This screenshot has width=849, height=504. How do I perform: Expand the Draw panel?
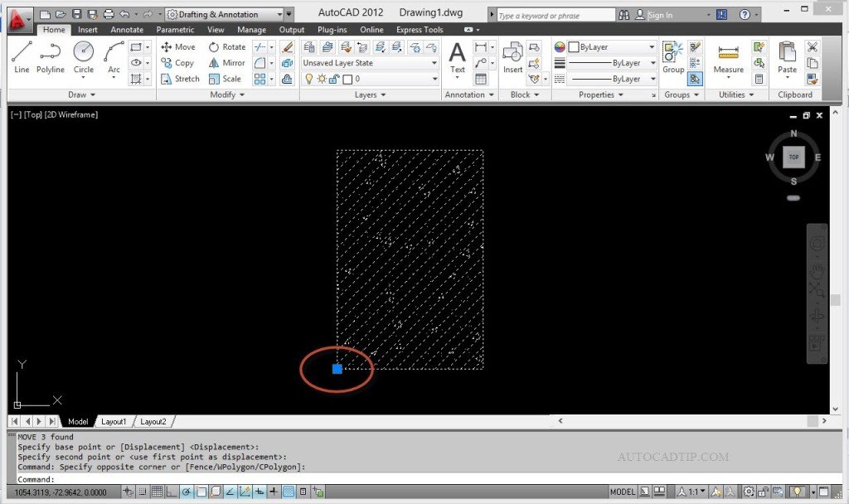[82, 94]
